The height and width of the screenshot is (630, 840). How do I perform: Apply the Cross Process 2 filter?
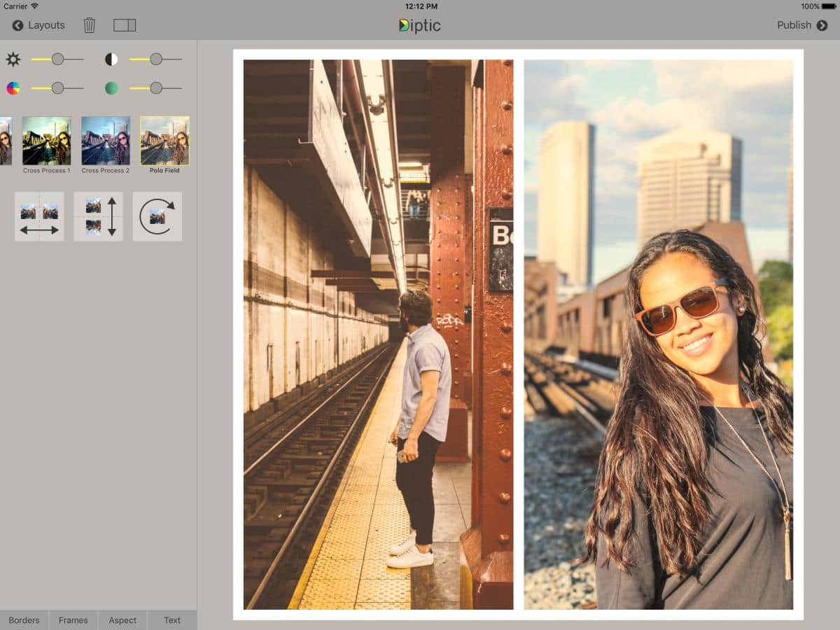pos(106,141)
